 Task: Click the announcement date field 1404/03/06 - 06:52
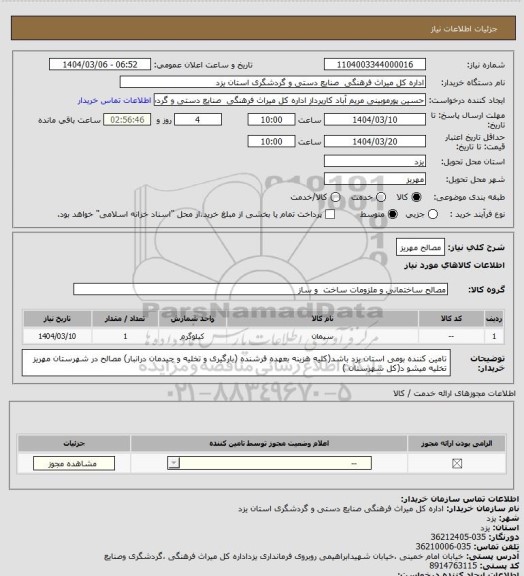click(x=100, y=64)
